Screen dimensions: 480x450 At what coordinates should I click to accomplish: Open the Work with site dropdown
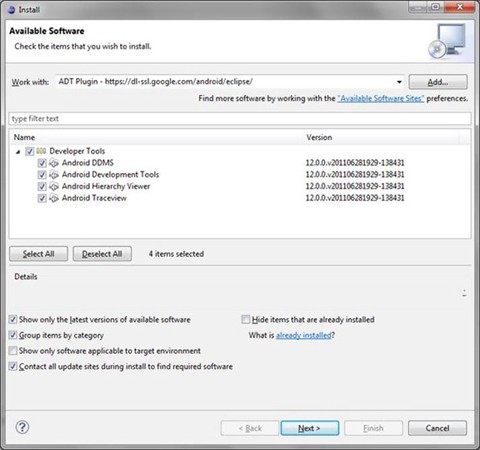click(x=399, y=82)
